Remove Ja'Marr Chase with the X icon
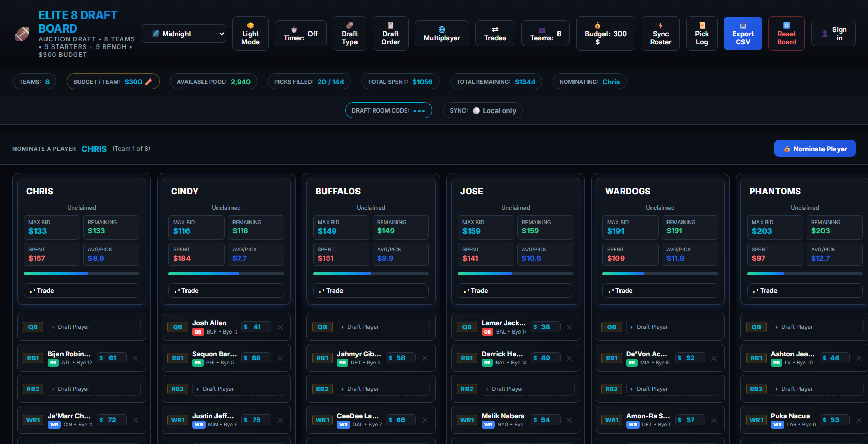This screenshot has height=444, width=868. (x=135, y=420)
